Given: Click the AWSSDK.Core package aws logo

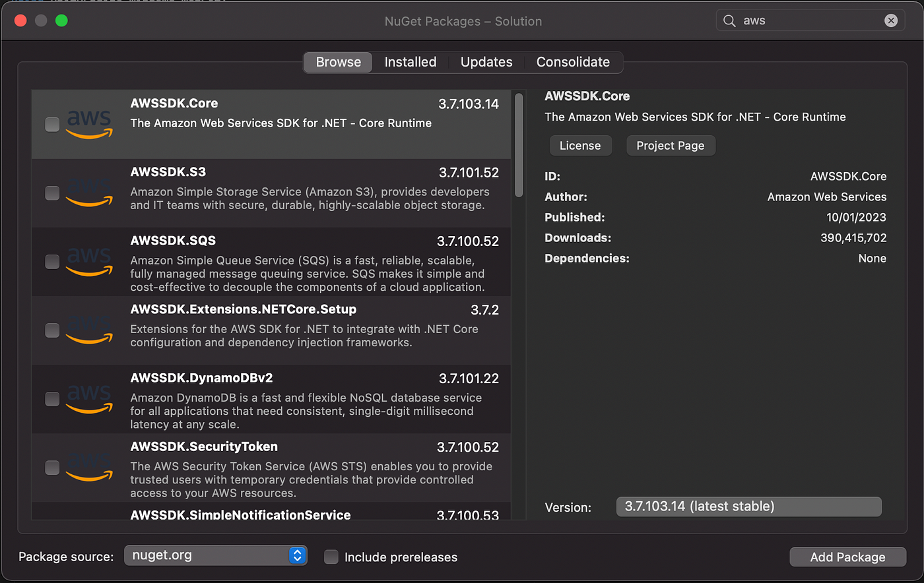Looking at the screenshot, I should [x=89, y=124].
